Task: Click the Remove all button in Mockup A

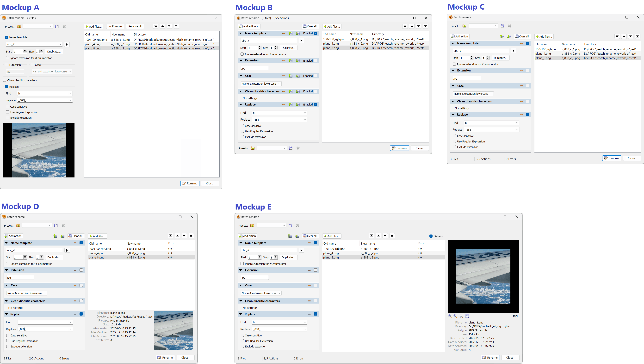Action: [135, 26]
